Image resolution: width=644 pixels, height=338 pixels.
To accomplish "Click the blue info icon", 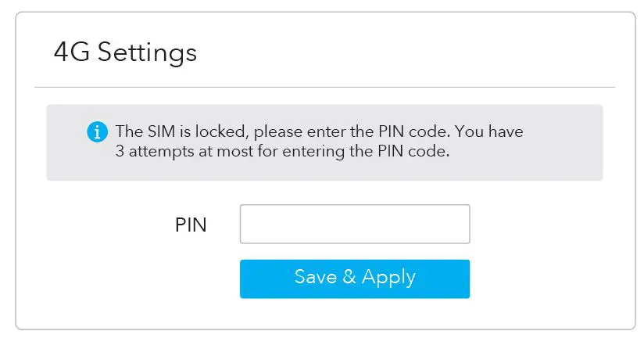I will (96, 131).
